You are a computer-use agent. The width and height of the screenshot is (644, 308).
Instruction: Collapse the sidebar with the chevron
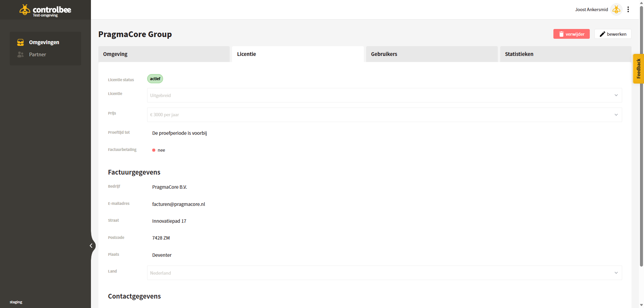click(x=91, y=246)
